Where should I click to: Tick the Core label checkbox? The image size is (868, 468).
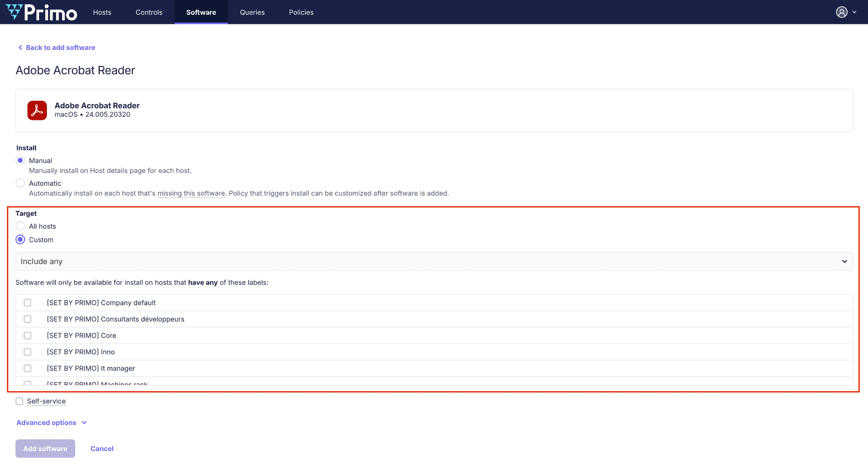28,336
